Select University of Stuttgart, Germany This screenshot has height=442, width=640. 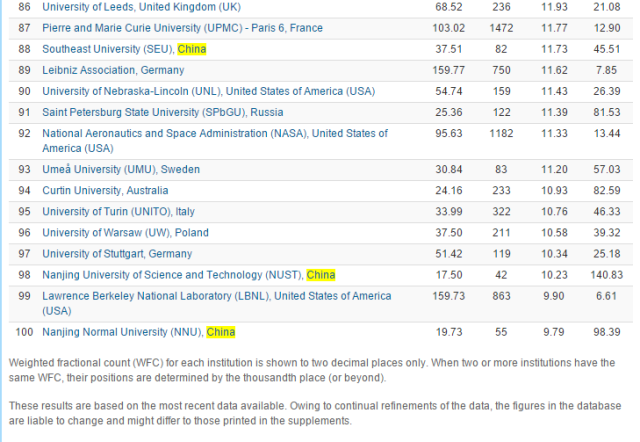(117, 254)
